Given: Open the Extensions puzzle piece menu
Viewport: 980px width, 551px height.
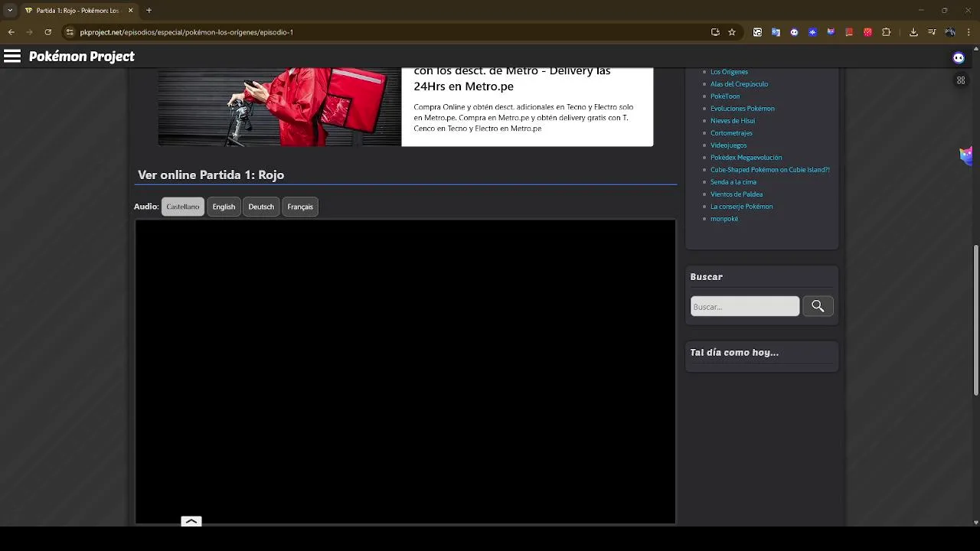Looking at the screenshot, I should (887, 32).
